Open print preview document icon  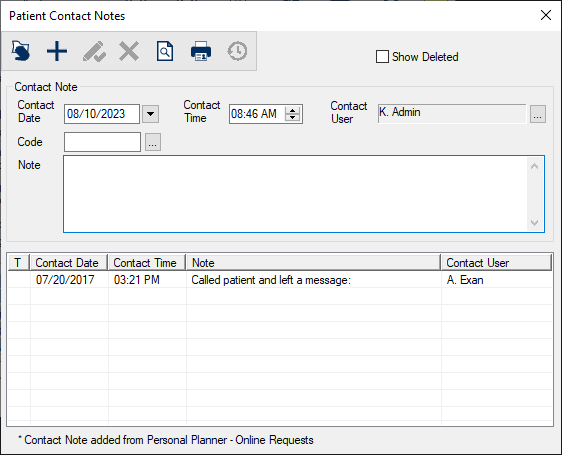click(165, 51)
